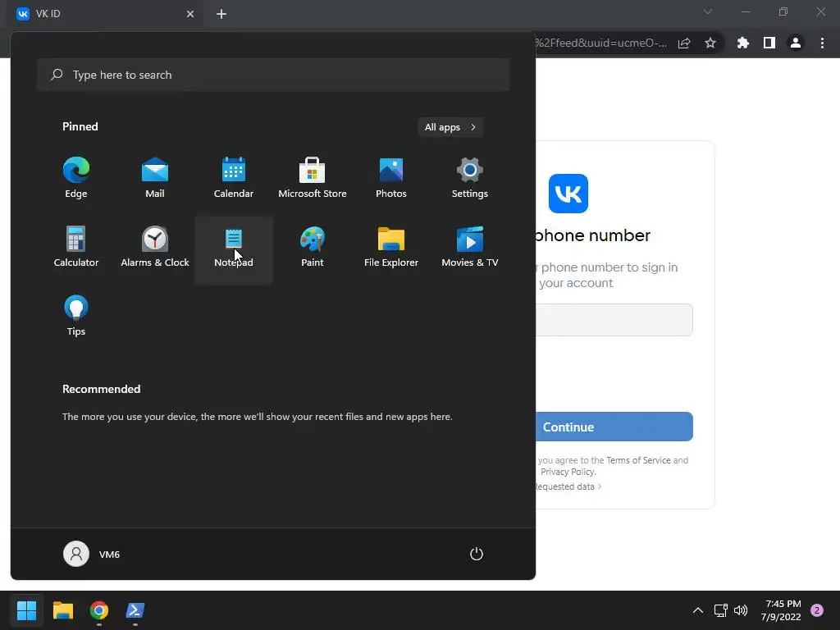The height and width of the screenshot is (630, 840).
Task: Expand the Requested data details
Action: coord(568,486)
